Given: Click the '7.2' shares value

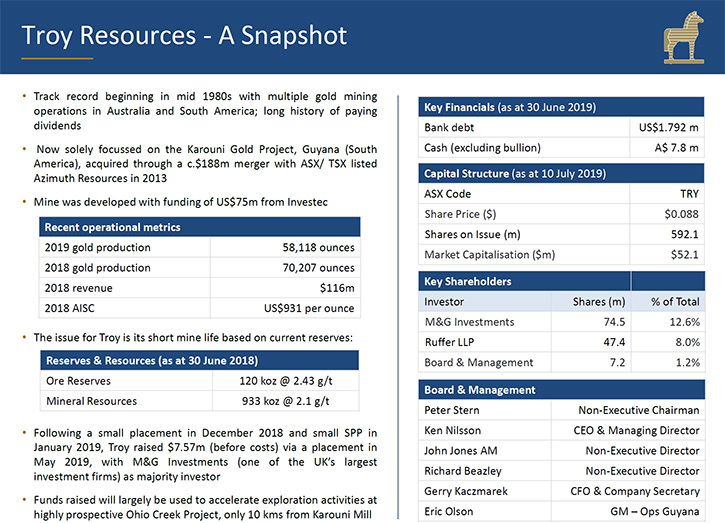Looking at the screenshot, I should [x=617, y=363].
